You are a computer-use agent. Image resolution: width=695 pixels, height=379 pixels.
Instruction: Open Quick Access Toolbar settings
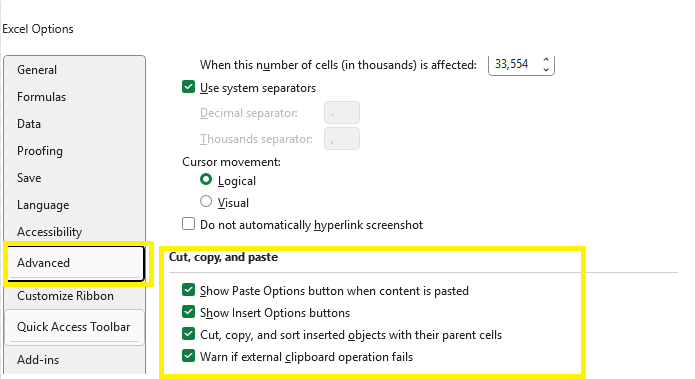pos(74,327)
